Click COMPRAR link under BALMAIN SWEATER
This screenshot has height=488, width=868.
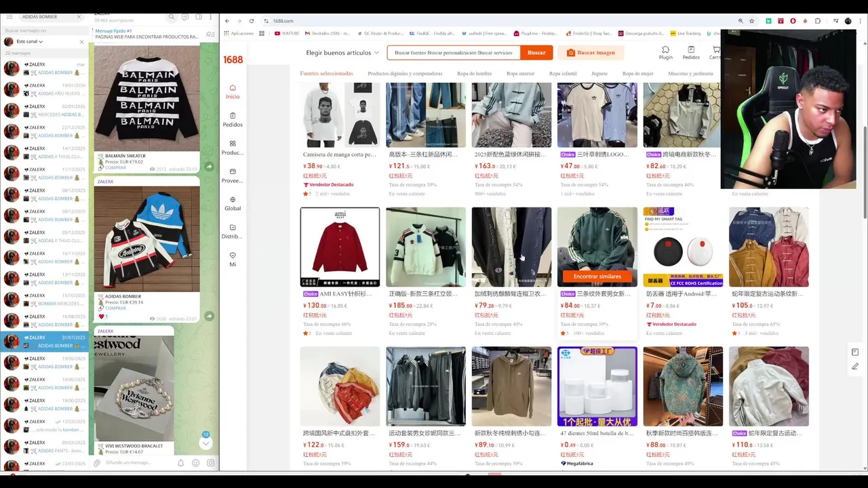tap(115, 167)
